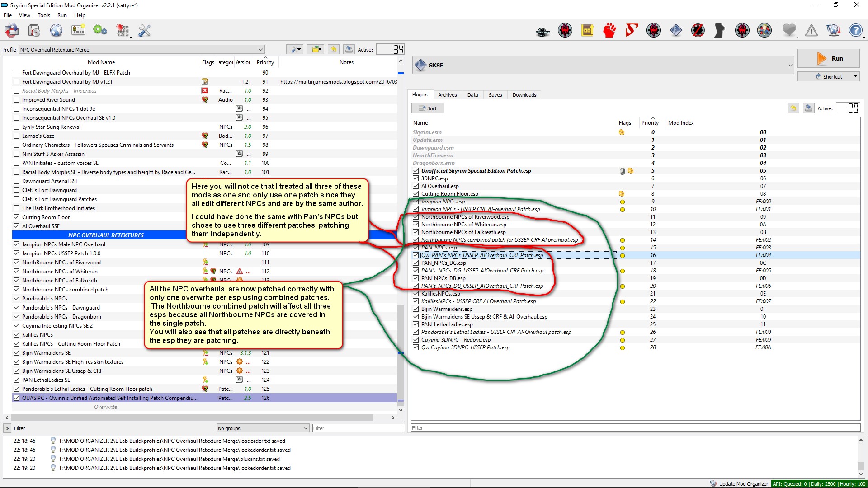Click the gray heart endorse icon
Image resolution: width=868 pixels, height=488 pixels.
tap(789, 31)
